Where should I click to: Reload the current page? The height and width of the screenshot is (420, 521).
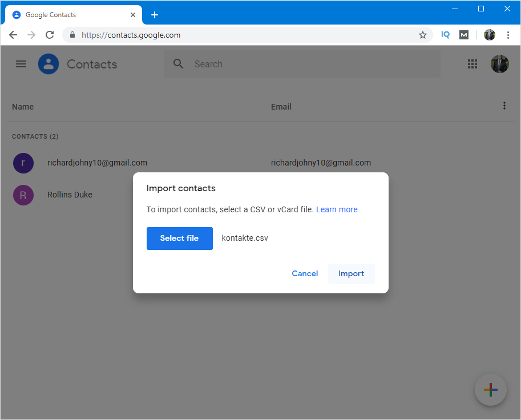pos(50,35)
